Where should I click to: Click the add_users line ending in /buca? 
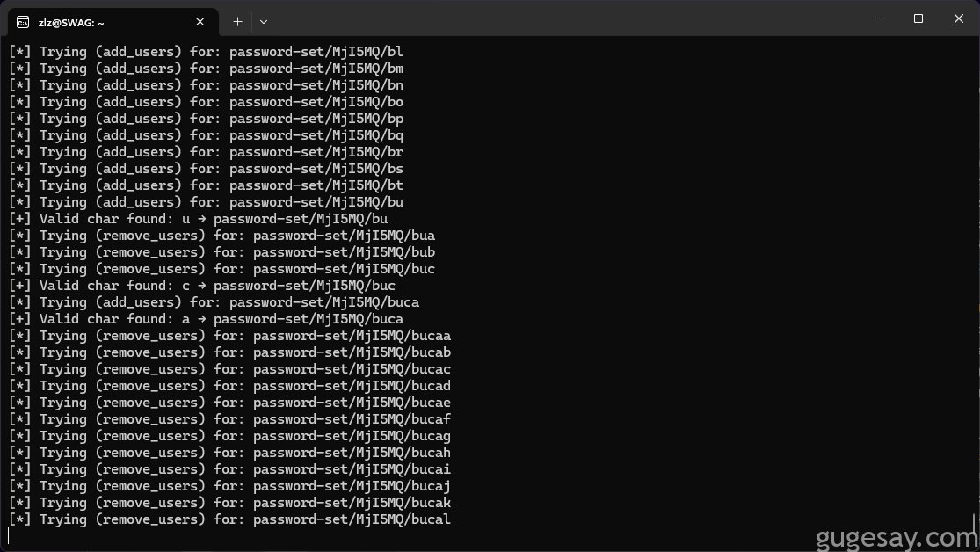pyautogui.click(x=214, y=302)
